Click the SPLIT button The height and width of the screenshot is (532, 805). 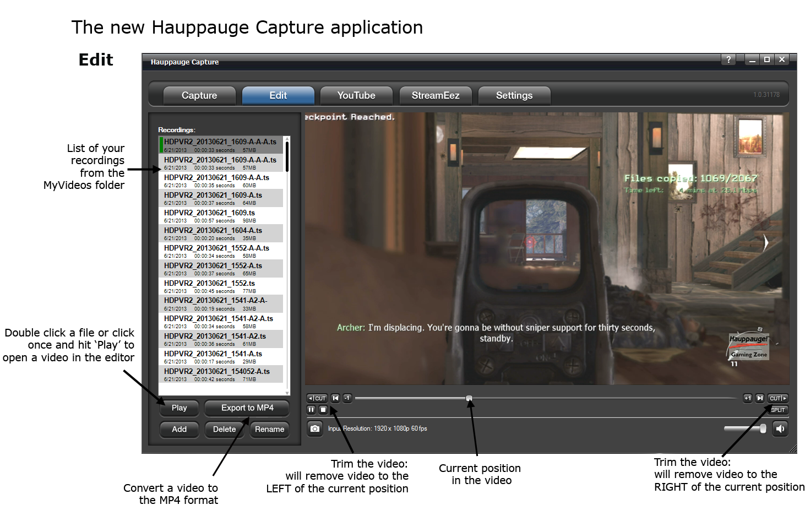pos(778,410)
